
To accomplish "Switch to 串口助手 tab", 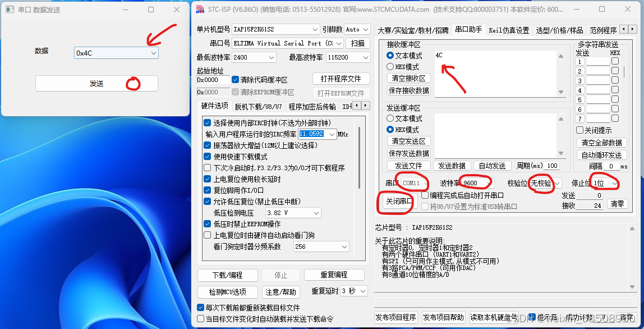I will pos(468,29).
